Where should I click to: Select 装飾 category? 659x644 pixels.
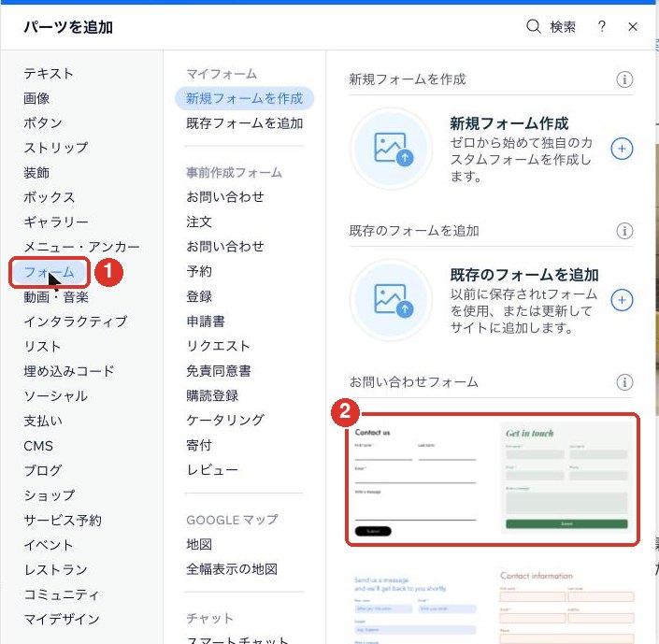[36, 173]
